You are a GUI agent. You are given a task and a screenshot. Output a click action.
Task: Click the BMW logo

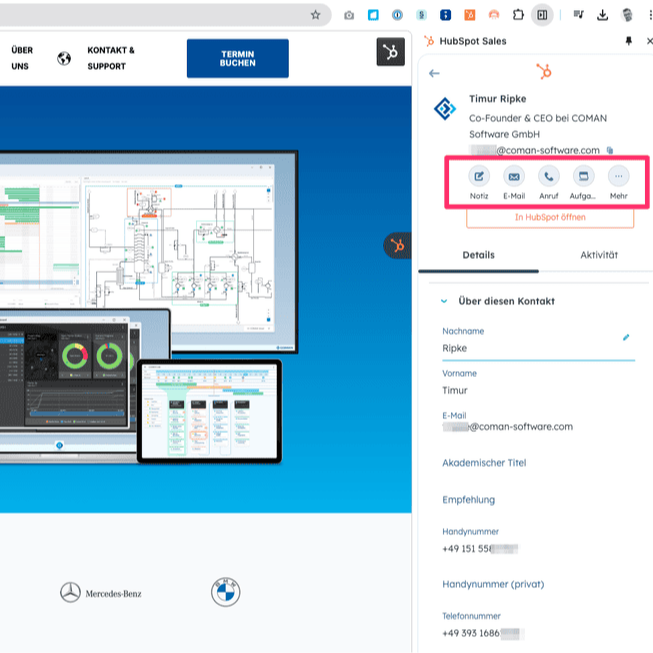click(225, 592)
